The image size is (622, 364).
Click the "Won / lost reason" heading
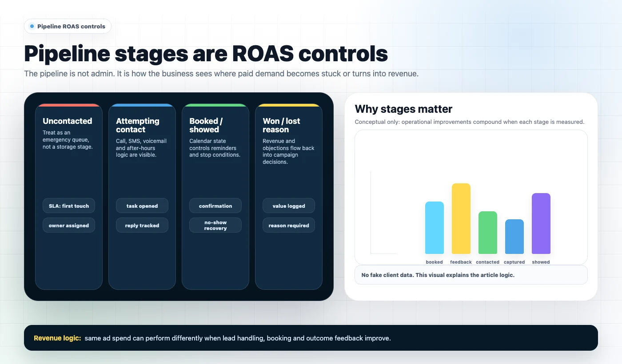click(x=281, y=125)
